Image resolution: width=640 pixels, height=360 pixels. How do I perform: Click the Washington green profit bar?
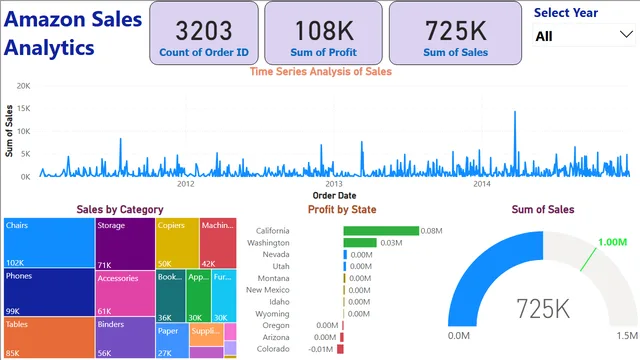tap(360, 242)
